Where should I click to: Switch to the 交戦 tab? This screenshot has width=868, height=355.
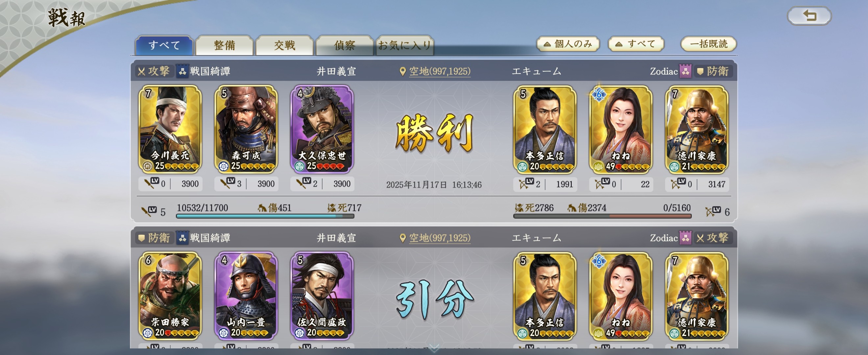click(x=284, y=45)
